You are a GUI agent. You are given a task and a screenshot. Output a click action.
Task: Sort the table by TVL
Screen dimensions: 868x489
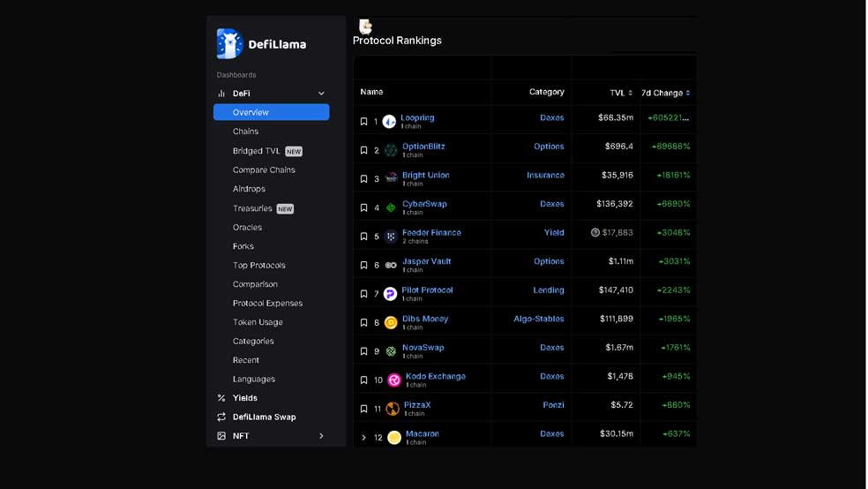click(x=621, y=93)
